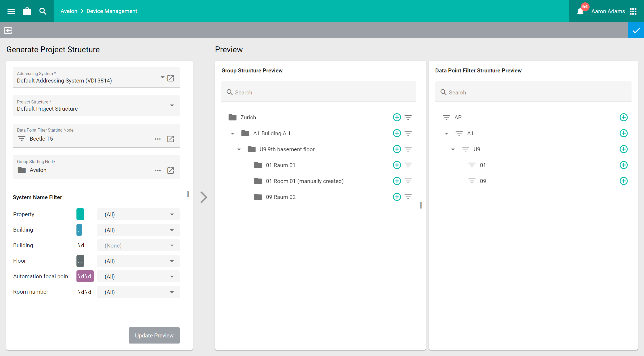This screenshot has height=356, width=644.
Task: Collapse the U9 filter node
Action: [453, 149]
